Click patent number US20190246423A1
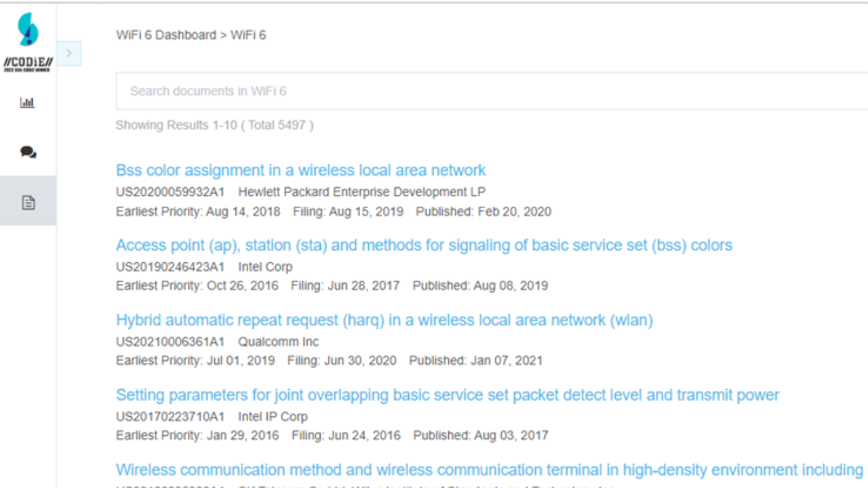 click(x=170, y=267)
